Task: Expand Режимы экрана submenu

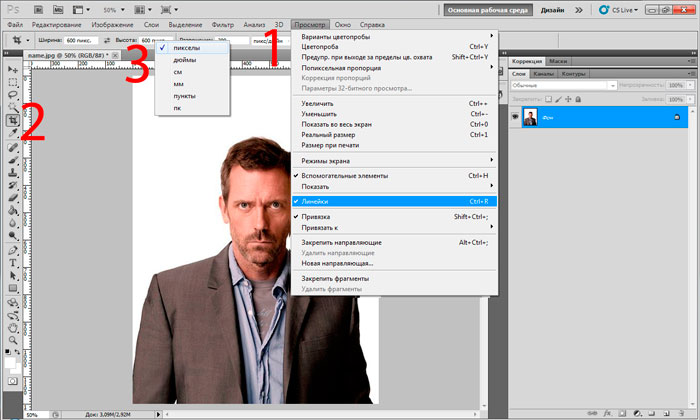Action: pyautogui.click(x=394, y=161)
